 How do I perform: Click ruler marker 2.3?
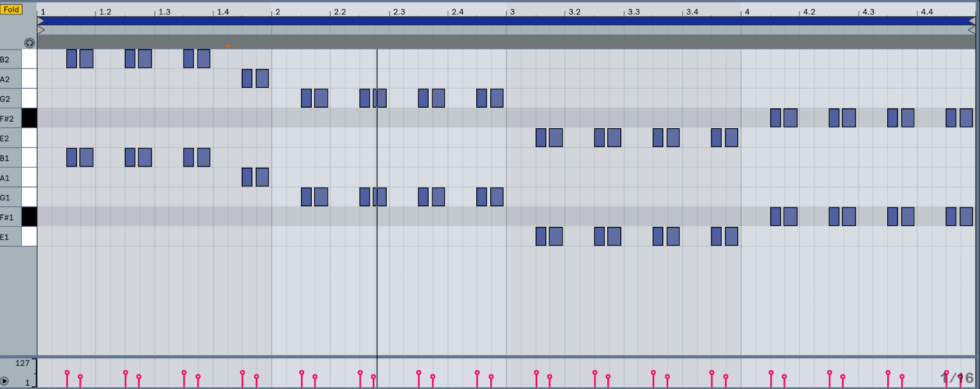pyautogui.click(x=399, y=11)
